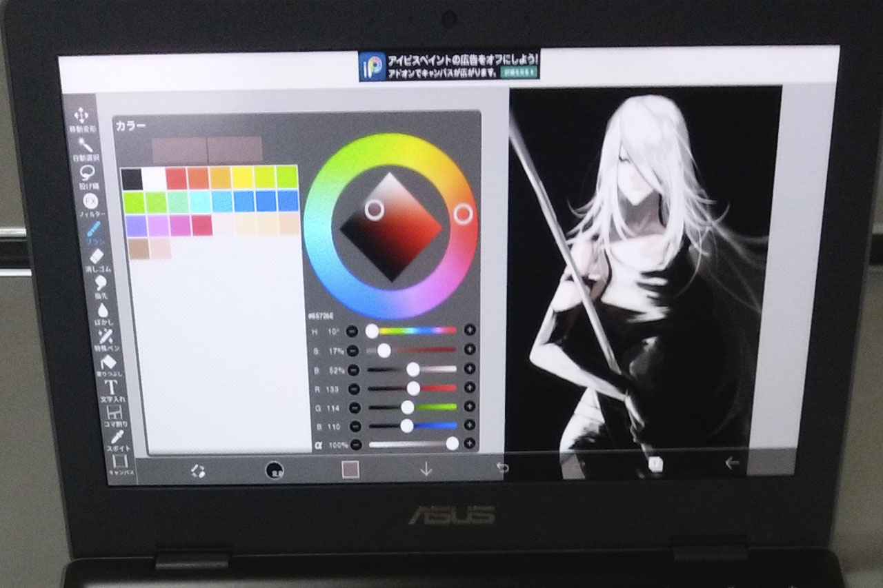
Task: Decrease red with R 133 minus button
Action: click(x=354, y=389)
